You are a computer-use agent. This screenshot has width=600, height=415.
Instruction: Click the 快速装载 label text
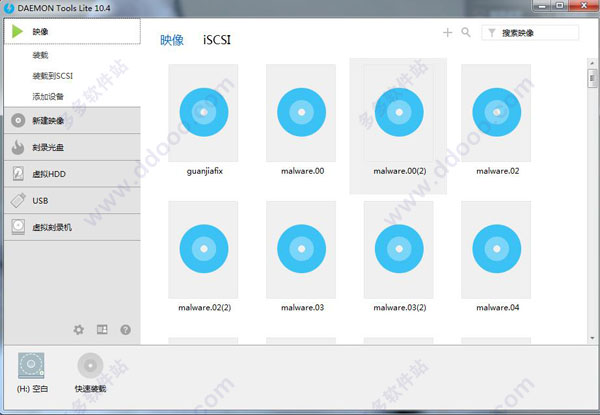click(90, 389)
